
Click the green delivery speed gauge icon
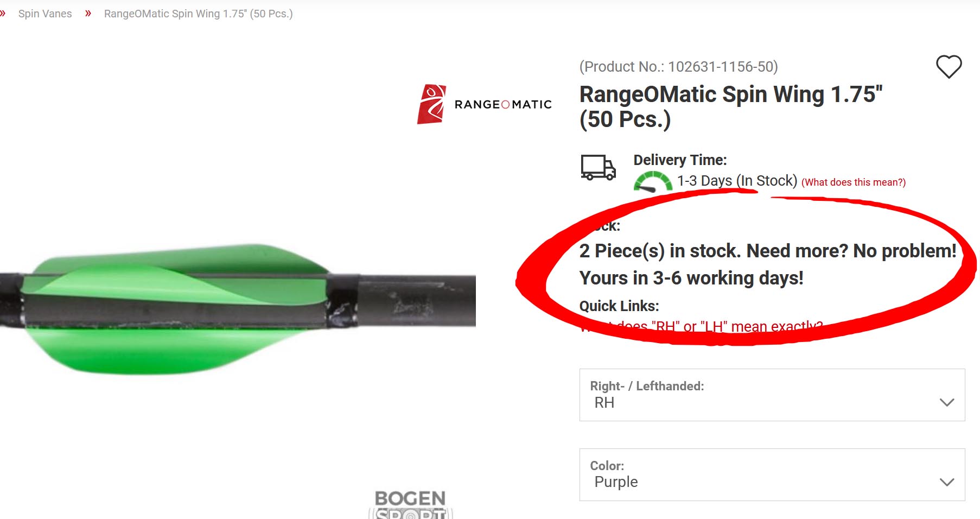pos(652,182)
